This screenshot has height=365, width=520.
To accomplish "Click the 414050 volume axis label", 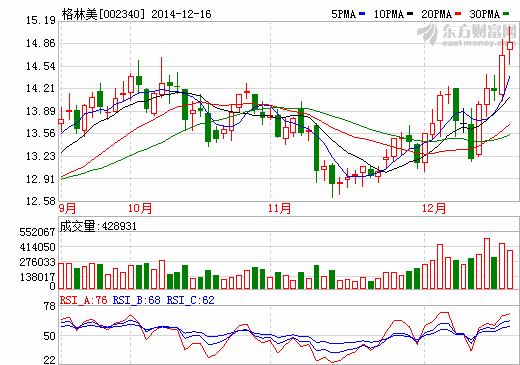I will click(37, 247).
